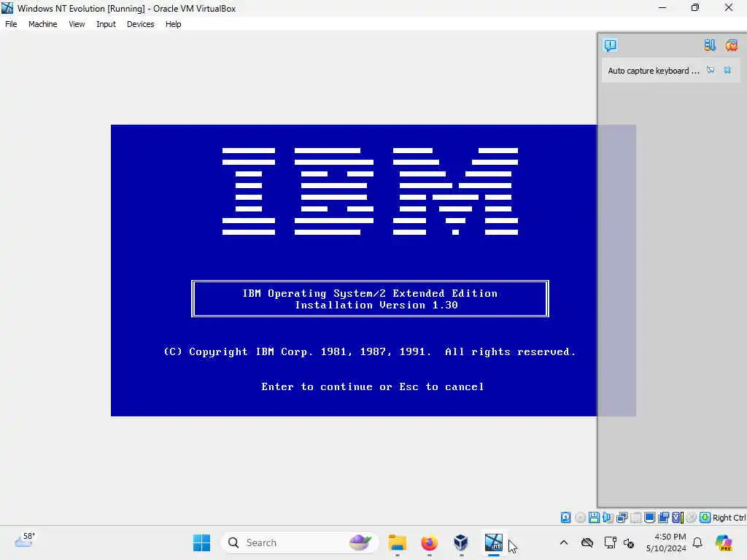
Task: Expand the Auto capture keyboard notification details
Action: (711, 71)
